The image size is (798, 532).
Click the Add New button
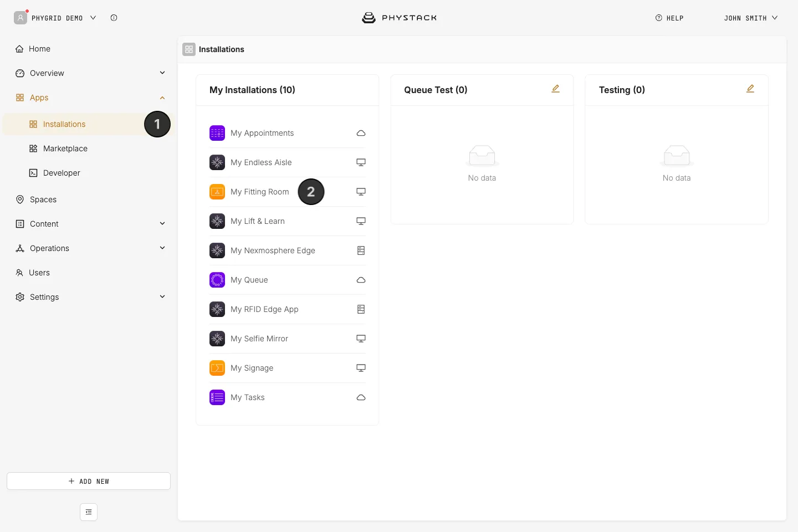[89, 481]
